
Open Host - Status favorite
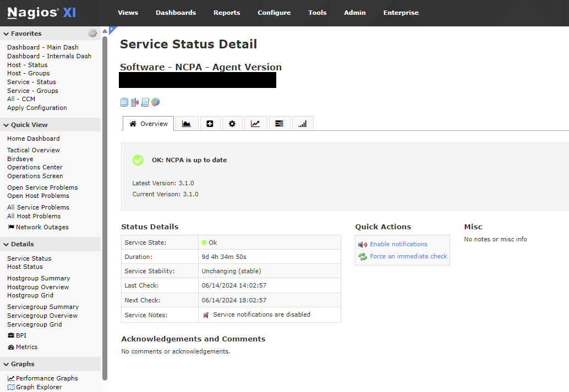point(27,64)
